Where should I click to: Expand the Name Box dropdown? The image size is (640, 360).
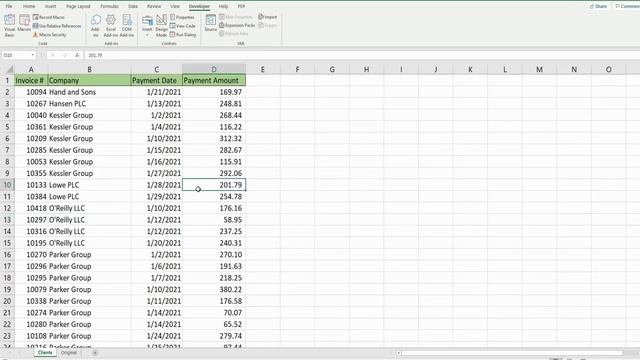pos(33,55)
